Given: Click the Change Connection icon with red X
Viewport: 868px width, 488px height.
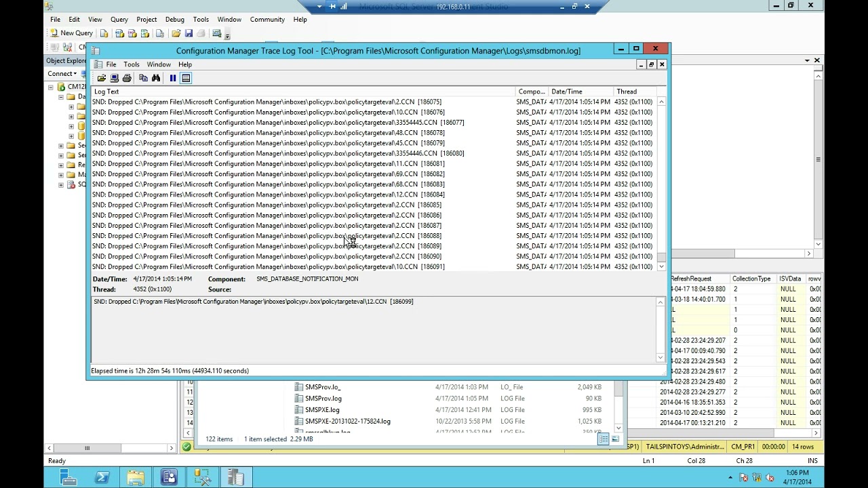Looking at the screenshot, I should coord(67,47).
